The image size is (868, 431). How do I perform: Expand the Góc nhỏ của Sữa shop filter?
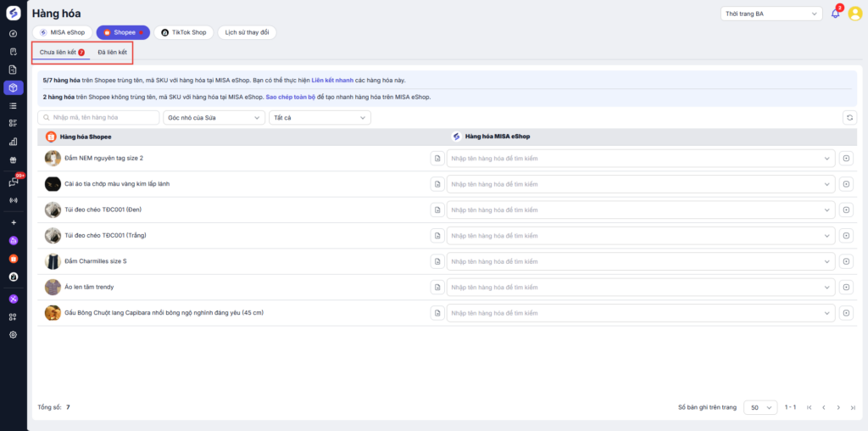(x=214, y=118)
